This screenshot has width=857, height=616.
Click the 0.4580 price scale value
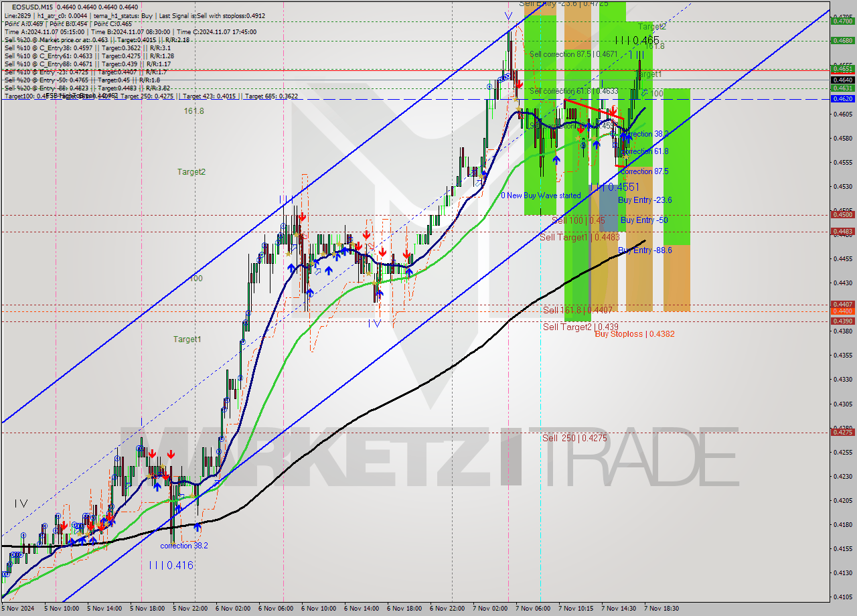[x=842, y=138]
